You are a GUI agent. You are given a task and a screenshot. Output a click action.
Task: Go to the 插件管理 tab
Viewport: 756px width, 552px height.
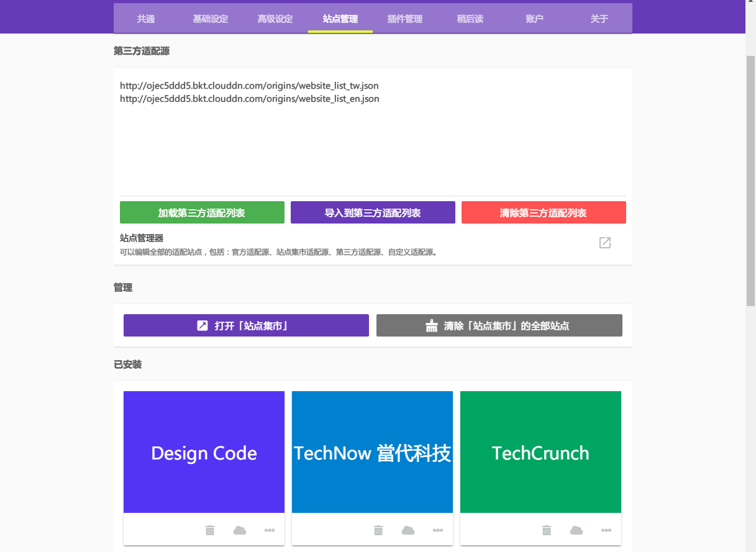(x=405, y=19)
